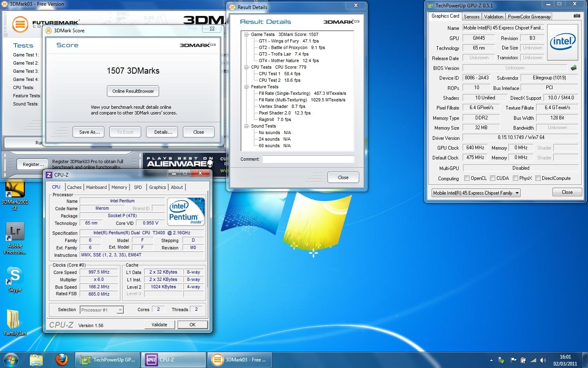Click the BIOS save chip icon in GPU-Z
Viewport: 588px width, 368px height.
point(574,68)
